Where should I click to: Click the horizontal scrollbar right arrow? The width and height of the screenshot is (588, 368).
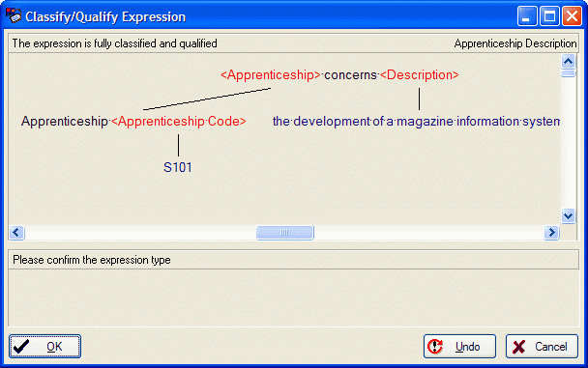click(551, 233)
